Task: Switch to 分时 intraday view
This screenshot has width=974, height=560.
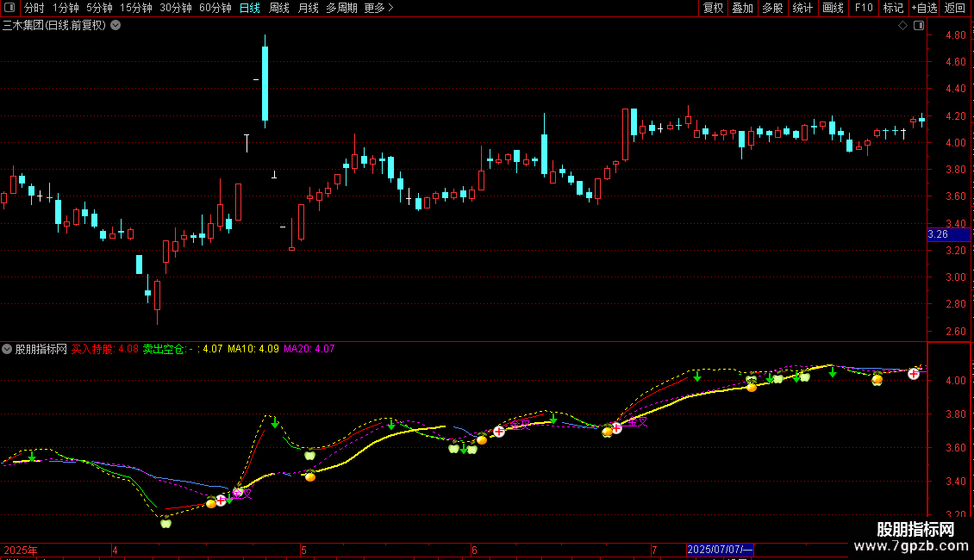Action: pyautogui.click(x=34, y=8)
